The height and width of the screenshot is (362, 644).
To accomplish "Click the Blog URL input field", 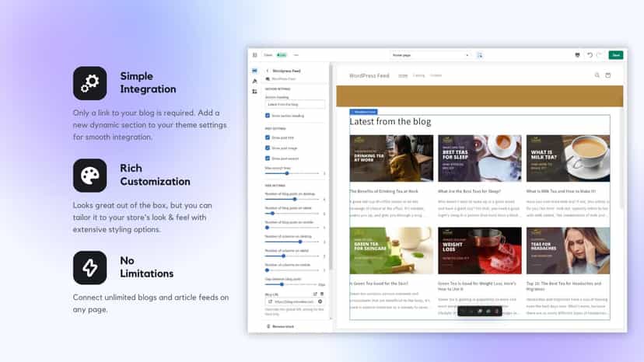I will click(295, 301).
